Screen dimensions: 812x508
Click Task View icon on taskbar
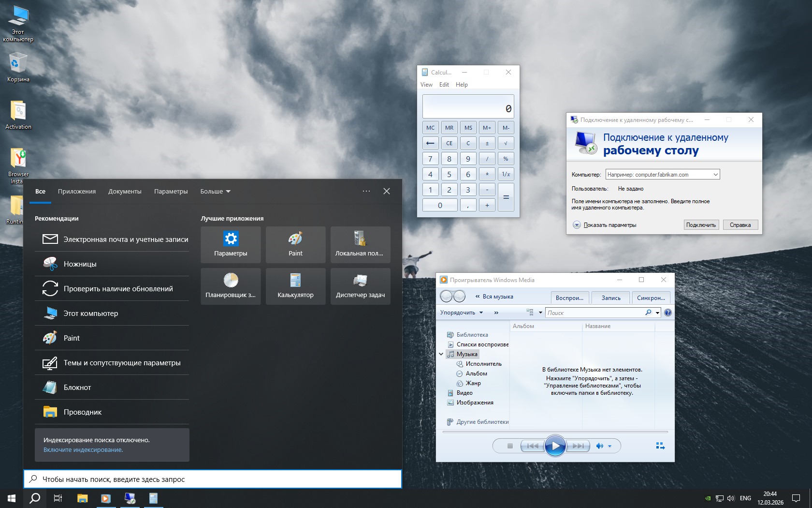point(58,498)
